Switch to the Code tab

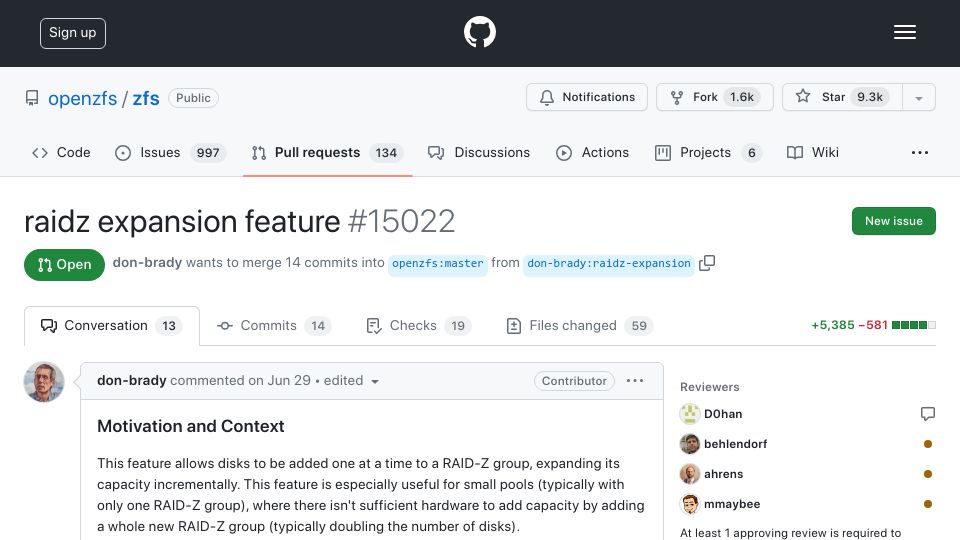tap(61, 152)
